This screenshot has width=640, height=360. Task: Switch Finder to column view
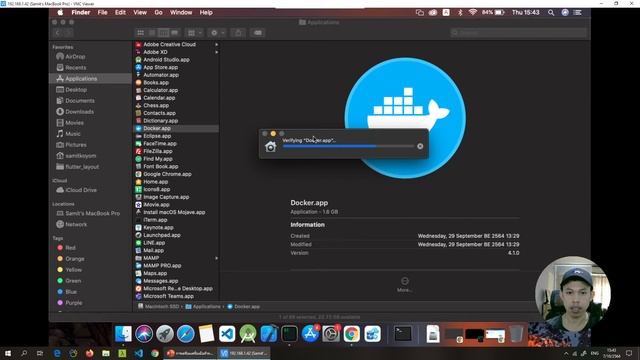pos(163,33)
